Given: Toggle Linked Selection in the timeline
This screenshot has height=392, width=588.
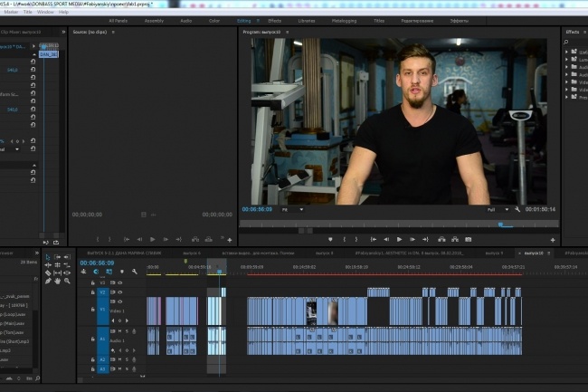Looking at the screenshot, I should coord(109,272).
